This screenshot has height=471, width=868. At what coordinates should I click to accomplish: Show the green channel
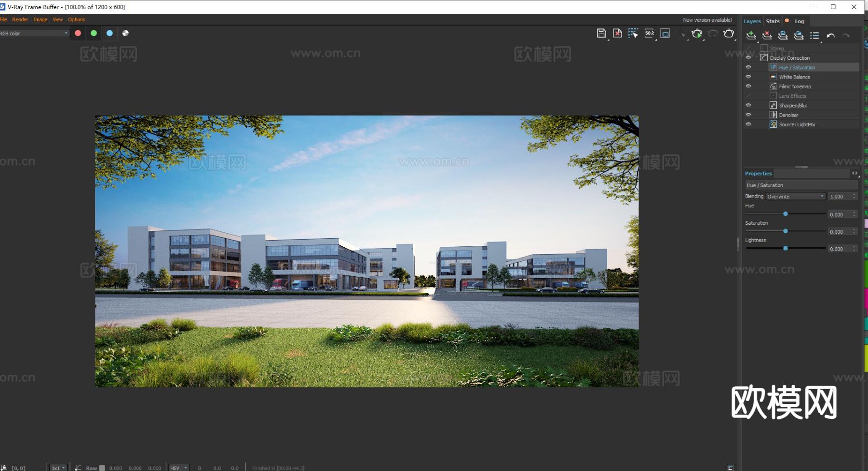click(x=94, y=33)
